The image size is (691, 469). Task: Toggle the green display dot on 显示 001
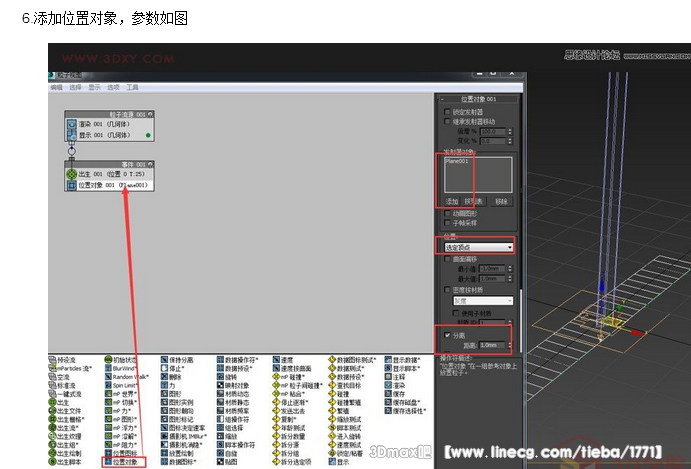click(148, 135)
